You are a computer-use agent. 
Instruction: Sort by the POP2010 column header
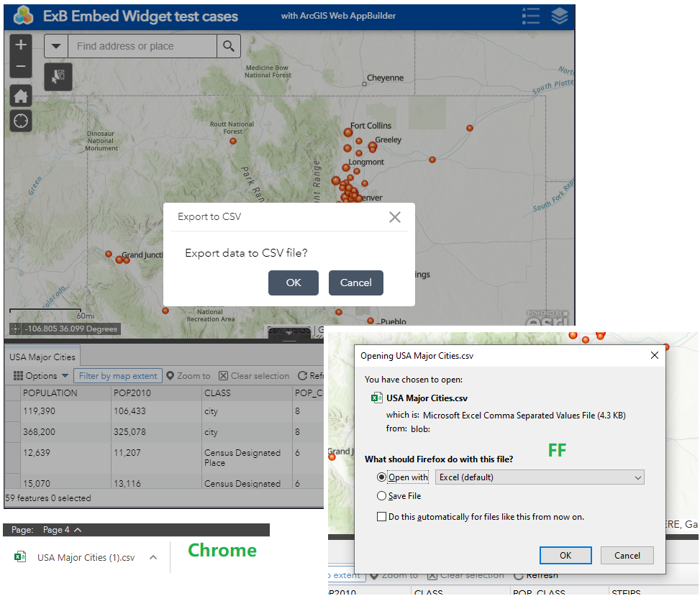(156, 393)
